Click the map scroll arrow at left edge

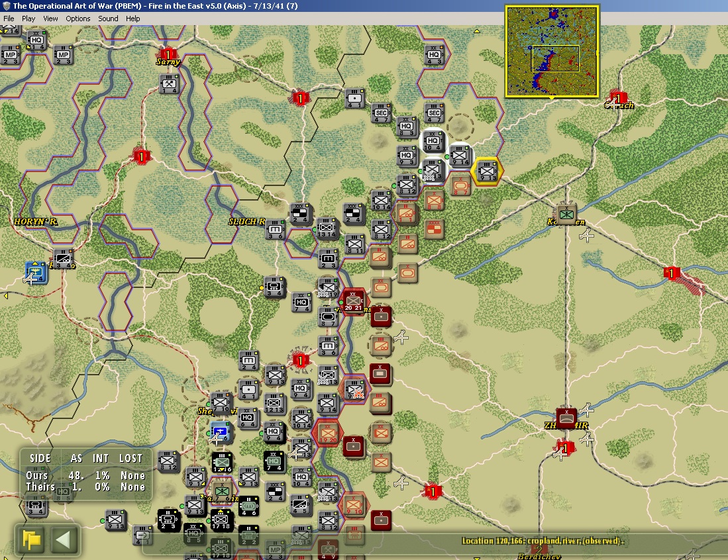[6, 295]
